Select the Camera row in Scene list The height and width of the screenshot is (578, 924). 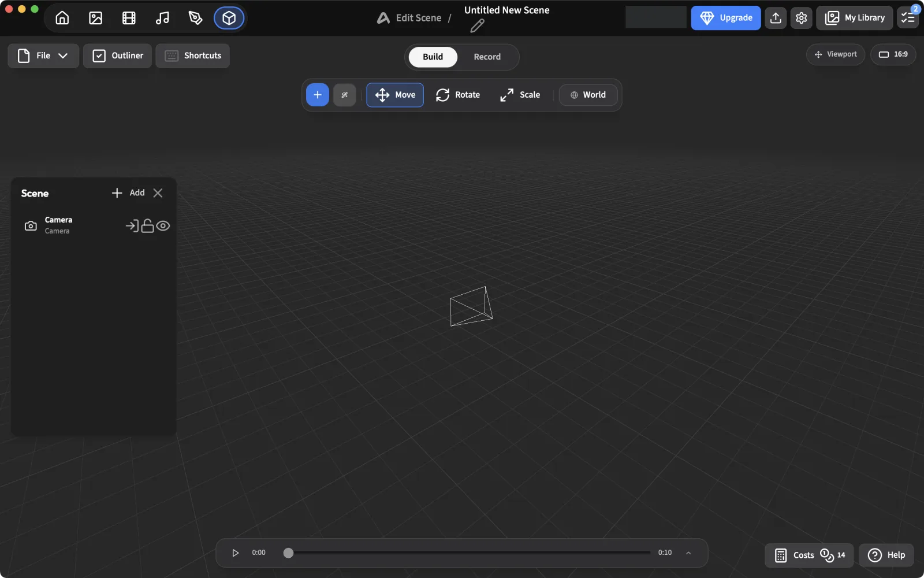point(94,226)
